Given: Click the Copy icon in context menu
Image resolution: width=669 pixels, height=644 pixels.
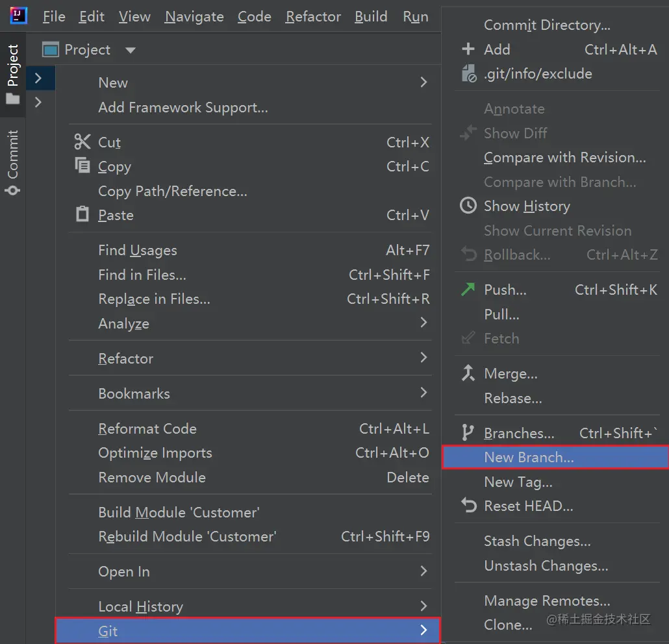Looking at the screenshot, I should tap(82, 166).
